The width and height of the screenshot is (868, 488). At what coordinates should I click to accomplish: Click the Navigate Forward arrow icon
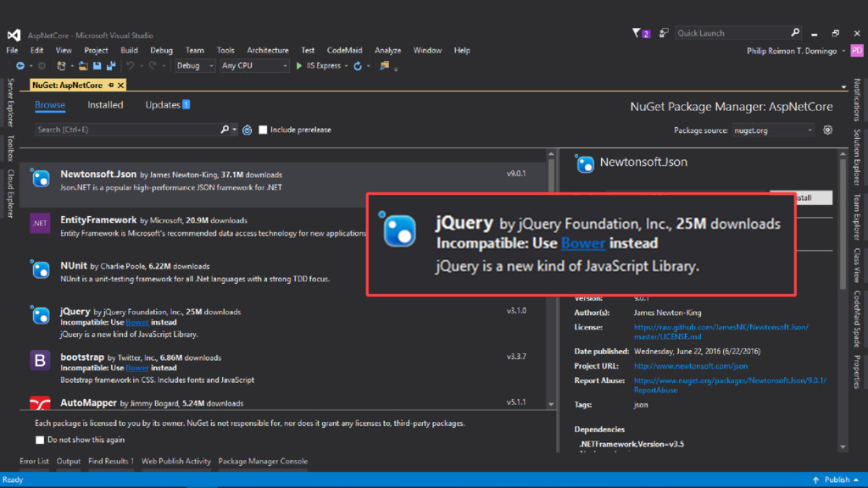(42, 66)
